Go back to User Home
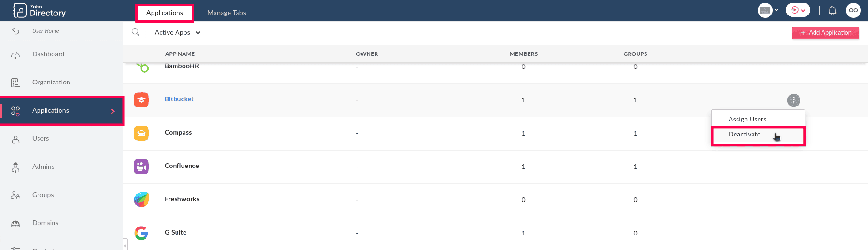The image size is (868, 250). click(46, 31)
